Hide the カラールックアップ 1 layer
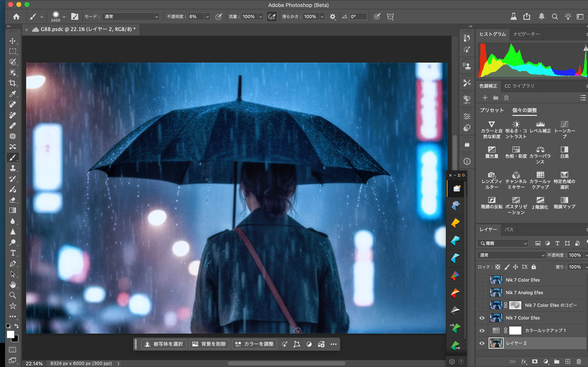Screen dimensions: 588x367 pyautogui.click(x=482, y=331)
